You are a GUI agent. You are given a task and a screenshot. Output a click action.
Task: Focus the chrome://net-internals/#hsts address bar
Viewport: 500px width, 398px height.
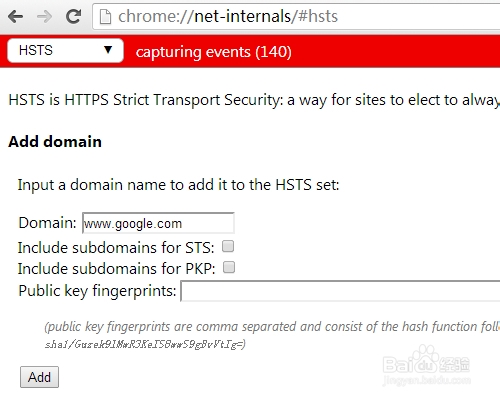(297, 16)
